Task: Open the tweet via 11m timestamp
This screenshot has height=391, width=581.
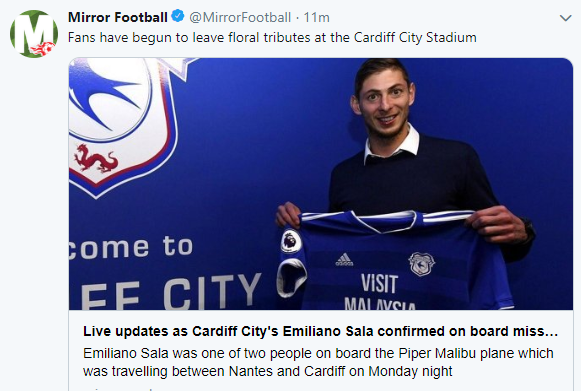Action: (316, 17)
